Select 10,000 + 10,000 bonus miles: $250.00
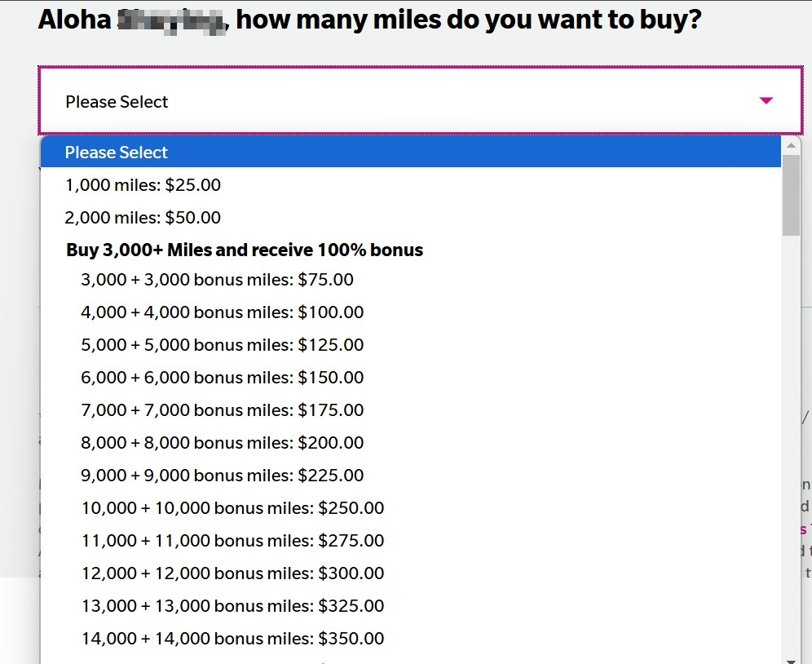812x664 pixels. (x=232, y=508)
